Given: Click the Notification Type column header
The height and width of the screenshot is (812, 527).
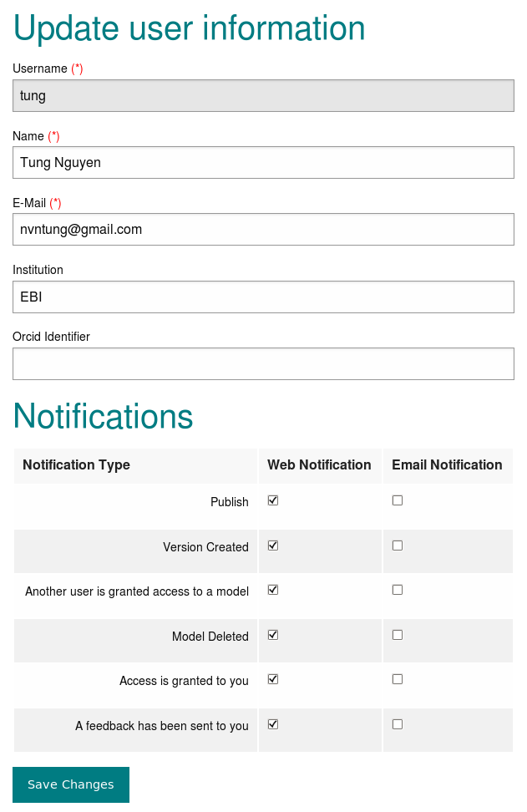Looking at the screenshot, I should (76, 465).
